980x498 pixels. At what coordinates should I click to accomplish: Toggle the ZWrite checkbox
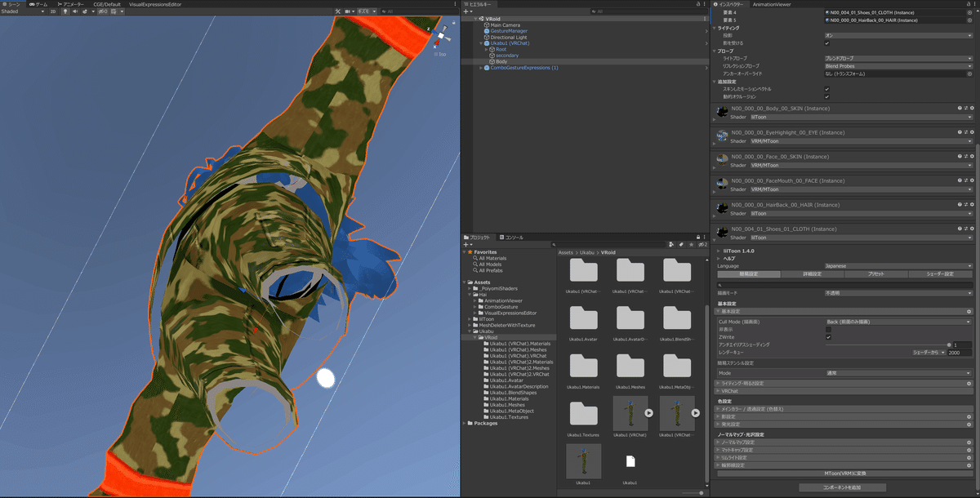click(x=829, y=337)
